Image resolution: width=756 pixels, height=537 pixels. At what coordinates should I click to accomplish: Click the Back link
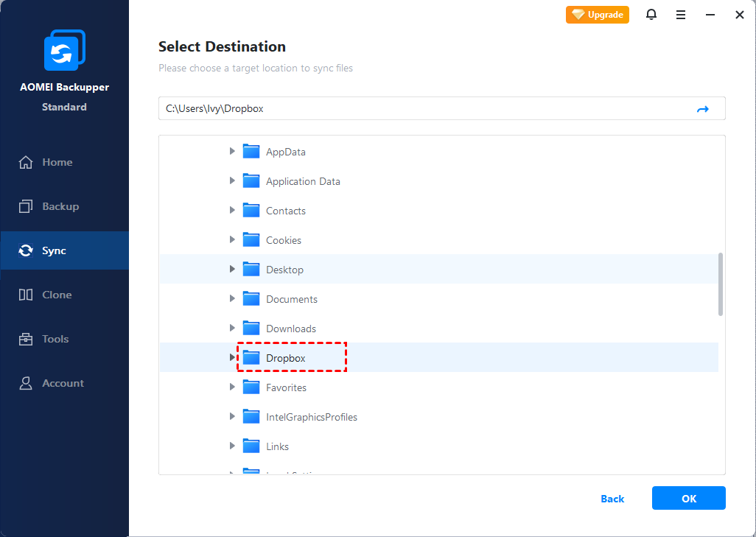point(612,499)
